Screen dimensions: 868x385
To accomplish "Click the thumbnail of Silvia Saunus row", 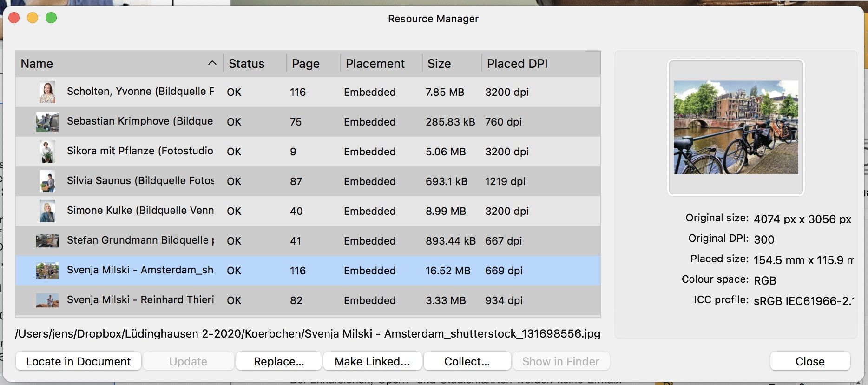I will click(x=47, y=181).
